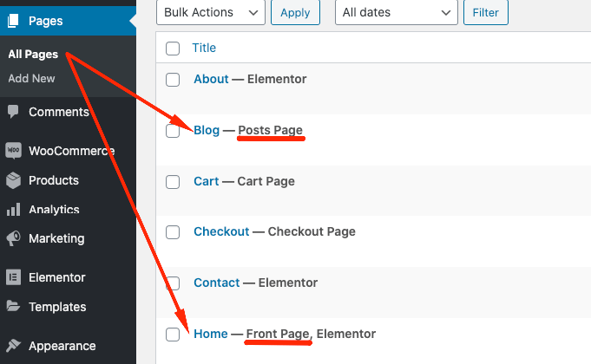This screenshot has width=591, height=364.
Task: Open the Bulk Actions dropdown
Action: [211, 12]
